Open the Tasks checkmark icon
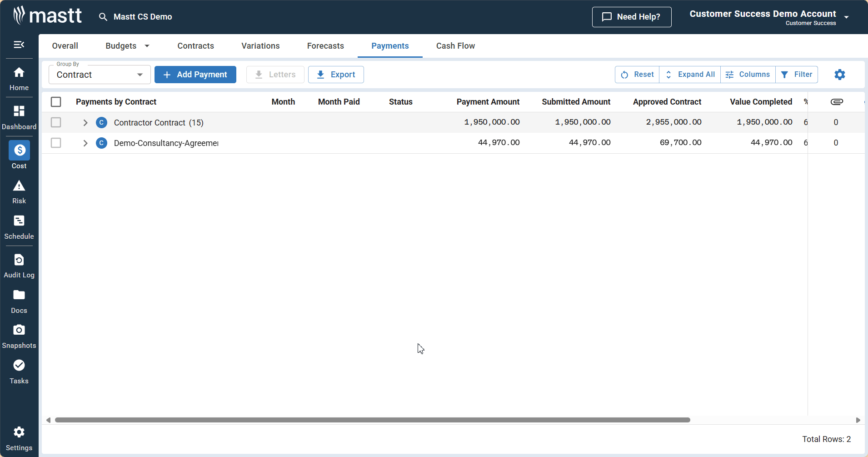This screenshot has height=457, width=868. click(x=19, y=365)
